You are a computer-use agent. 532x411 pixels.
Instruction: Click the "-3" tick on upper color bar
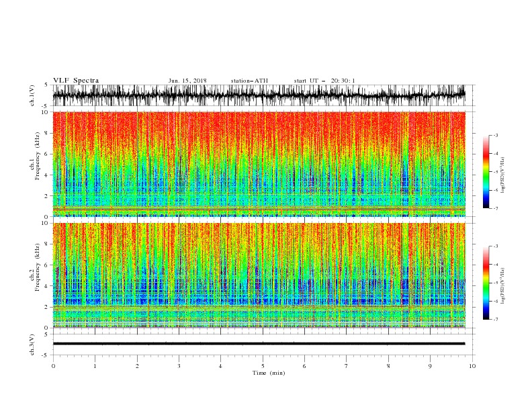(495, 135)
